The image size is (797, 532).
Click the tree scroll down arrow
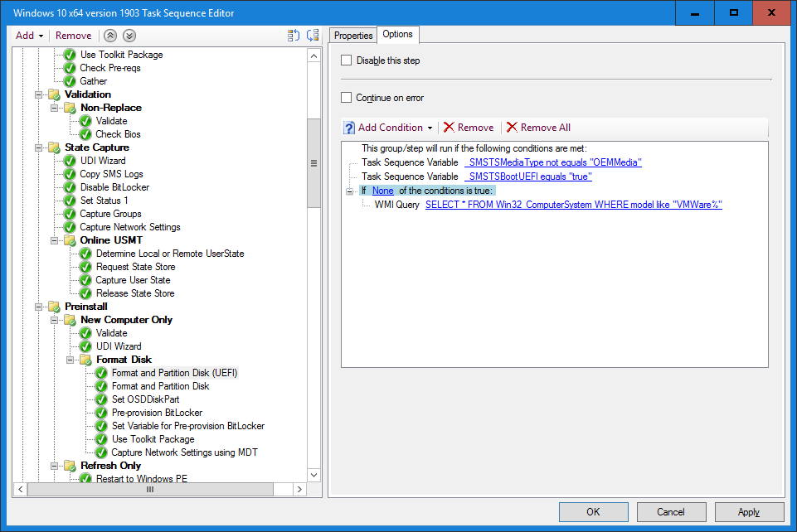click(314, 475)
